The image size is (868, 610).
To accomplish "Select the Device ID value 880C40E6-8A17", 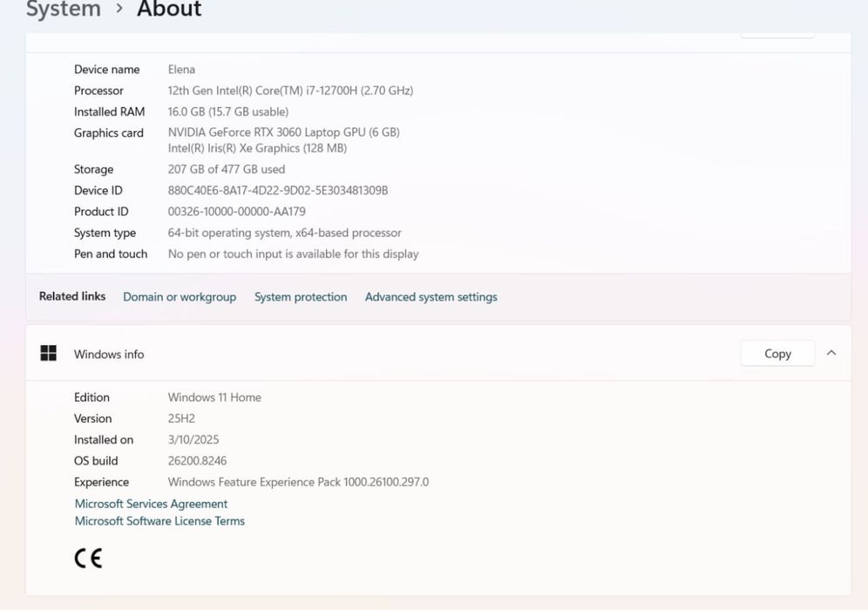I will click(x=278, y=191).
